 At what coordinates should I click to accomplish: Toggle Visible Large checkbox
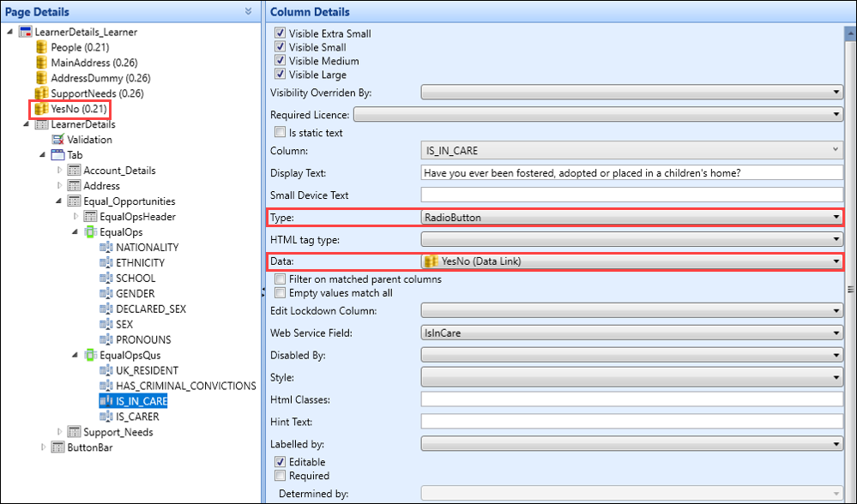[280, 75]
